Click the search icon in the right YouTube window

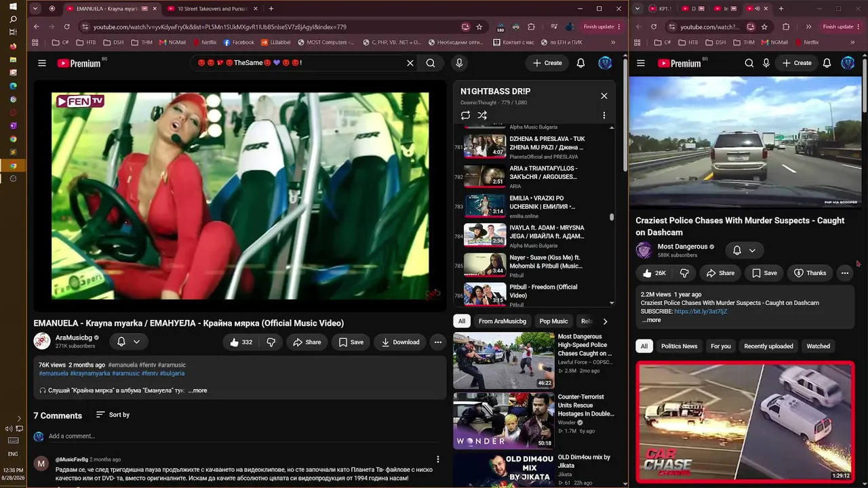749,63
